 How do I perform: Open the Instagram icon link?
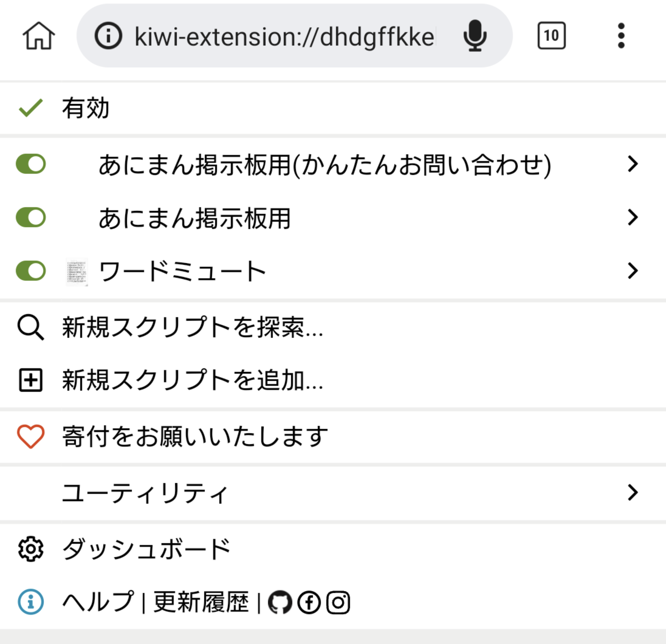pos(338,602)
